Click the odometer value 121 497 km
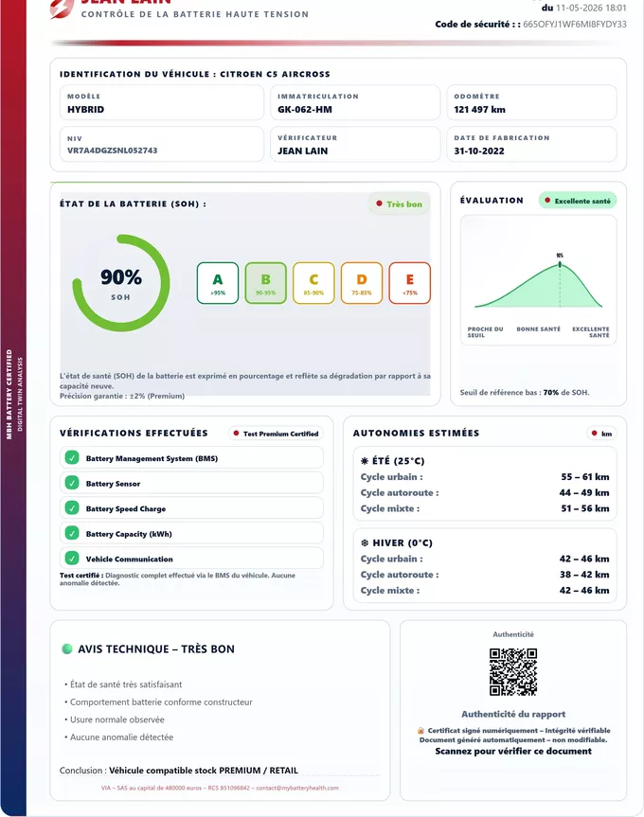 point(479,110)
